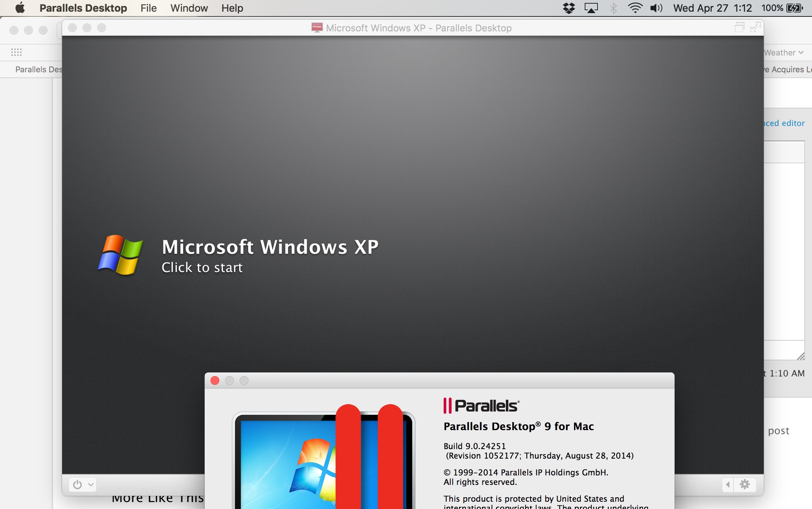812x509 pixels.
Task: Click the power button in status bar
Action: point(77,485)
